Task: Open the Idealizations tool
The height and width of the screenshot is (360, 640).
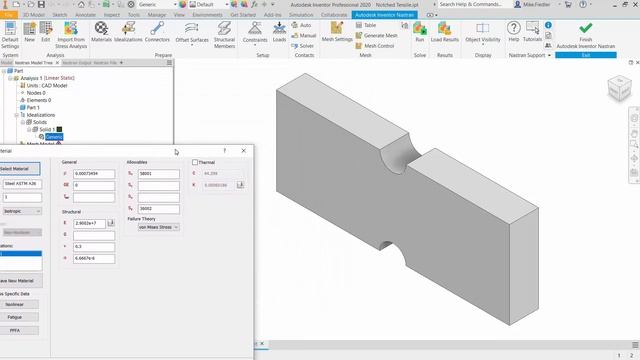Action: coord(128,32)
